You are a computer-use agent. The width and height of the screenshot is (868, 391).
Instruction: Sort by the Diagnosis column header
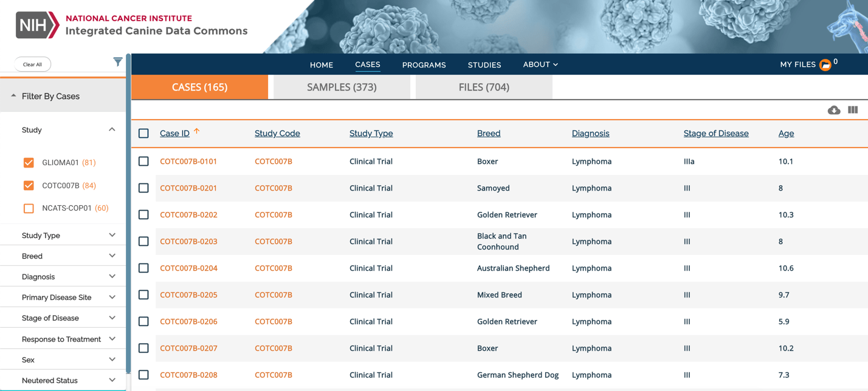590,133
